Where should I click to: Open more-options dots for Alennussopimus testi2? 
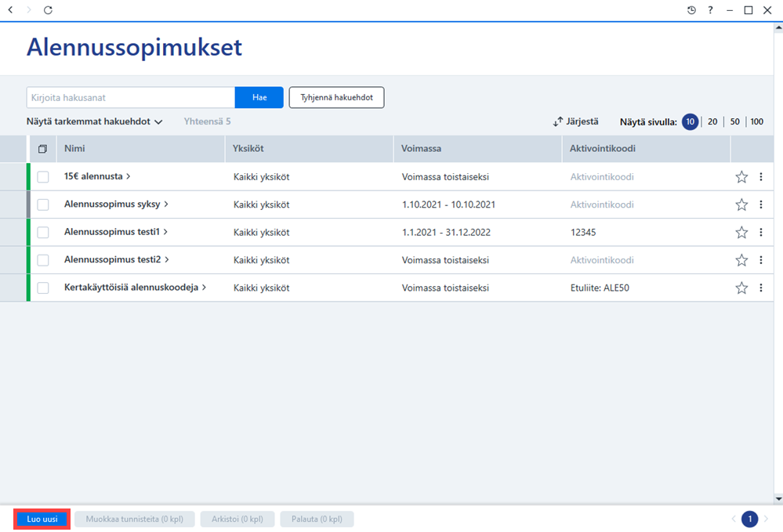click(x=761, y=260)
